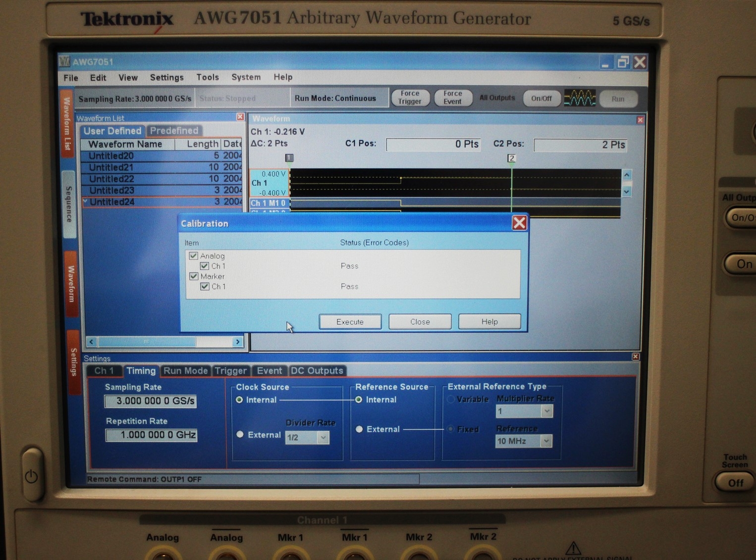The height and width of the screenshot is (560, 756).
Task: Click the Close button in Calibration
Action: tap(420, 321)
